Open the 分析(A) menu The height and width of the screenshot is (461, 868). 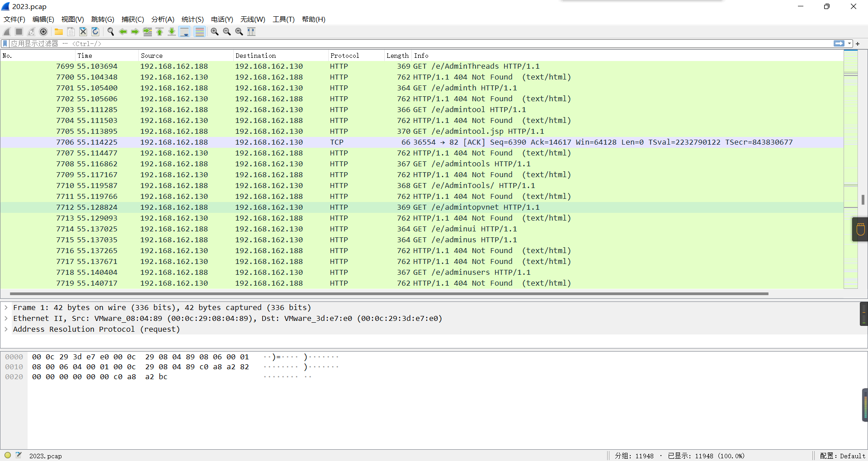coord(162,19)
